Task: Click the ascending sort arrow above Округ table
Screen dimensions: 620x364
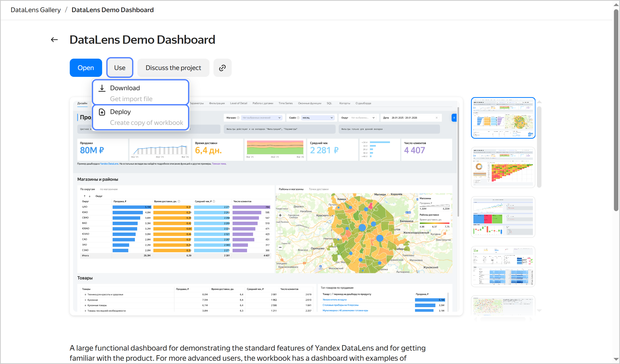Action: (x=85, y=196)
